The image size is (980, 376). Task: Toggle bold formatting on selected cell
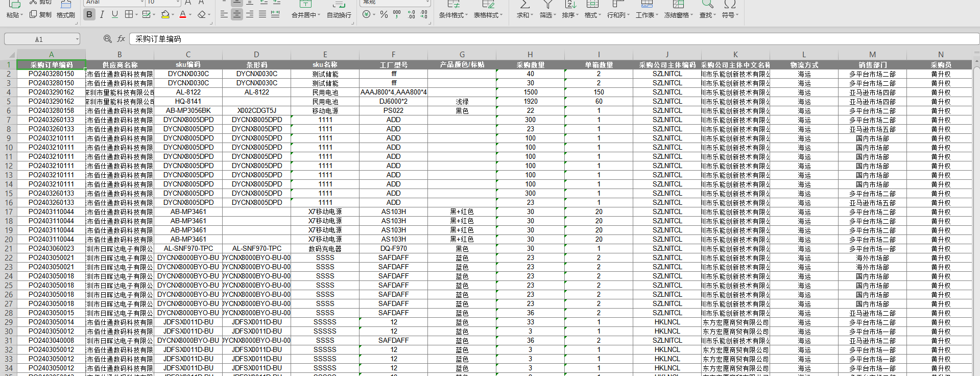click(x=89, y=14)
